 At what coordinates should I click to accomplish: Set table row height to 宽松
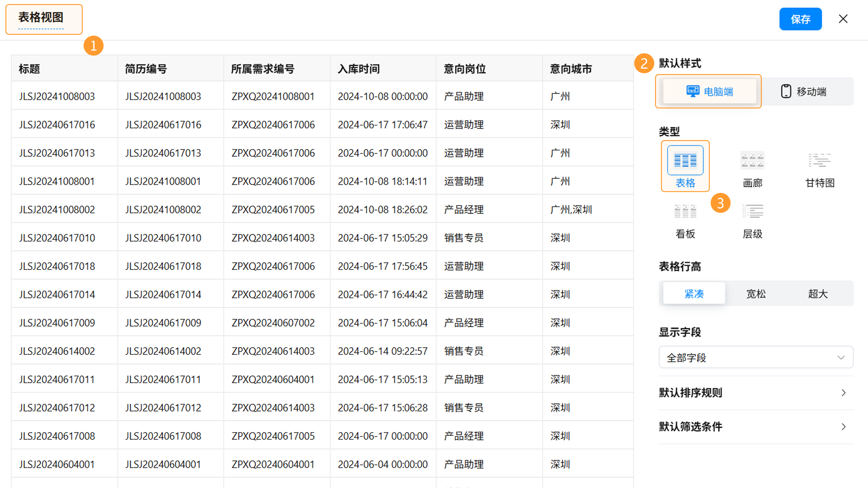[756, 294]
